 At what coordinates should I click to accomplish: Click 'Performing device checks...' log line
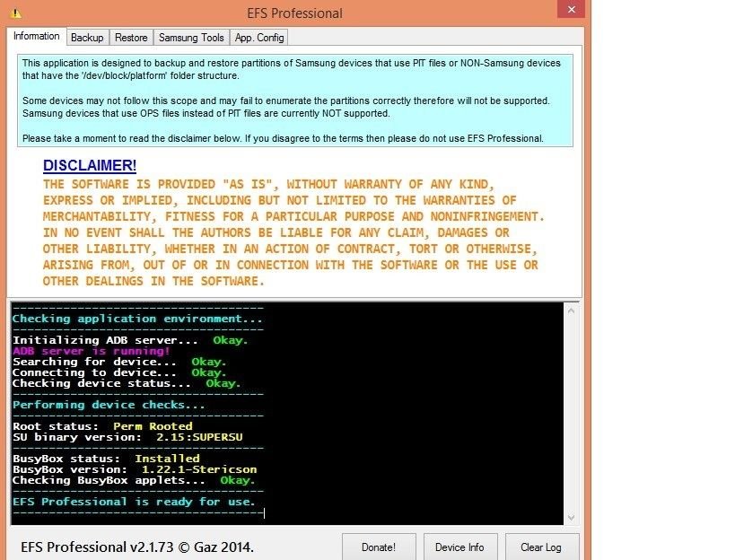pyautogui.click(x=109, y=405)
